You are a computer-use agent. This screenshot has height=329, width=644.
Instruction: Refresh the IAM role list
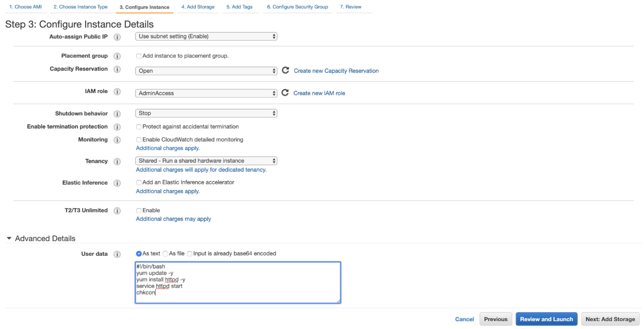285,93
